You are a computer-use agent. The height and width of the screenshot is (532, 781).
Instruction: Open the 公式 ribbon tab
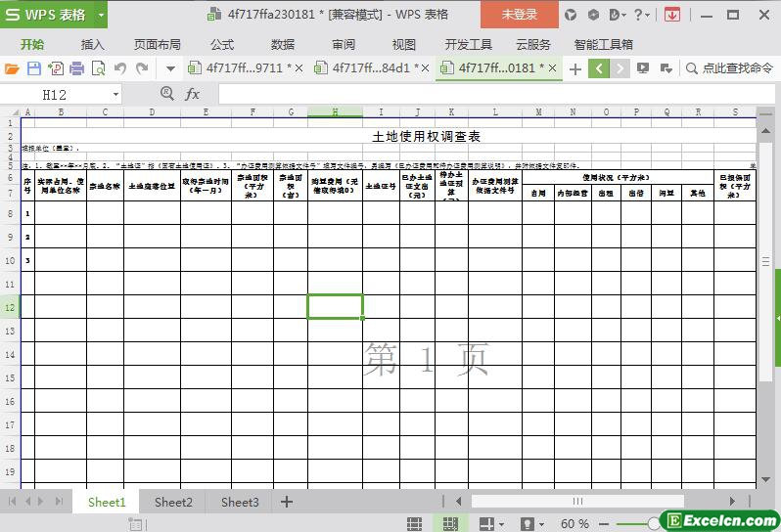pyautogui.click(x=222, y=45)
